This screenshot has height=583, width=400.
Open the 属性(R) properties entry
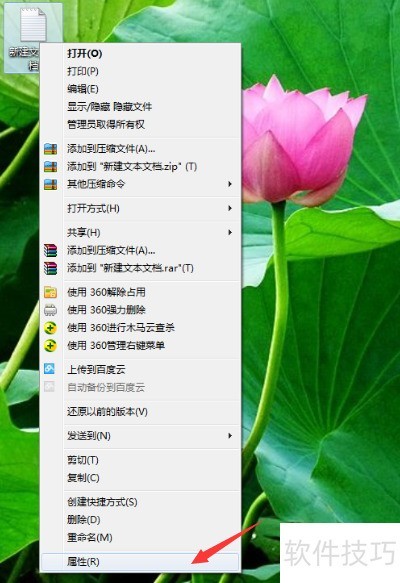140,561
